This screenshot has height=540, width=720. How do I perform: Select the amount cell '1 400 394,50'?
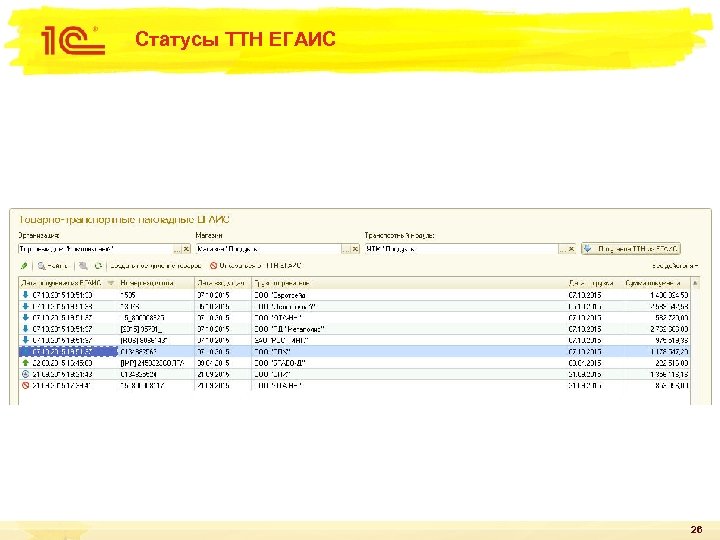pos(669,295)
